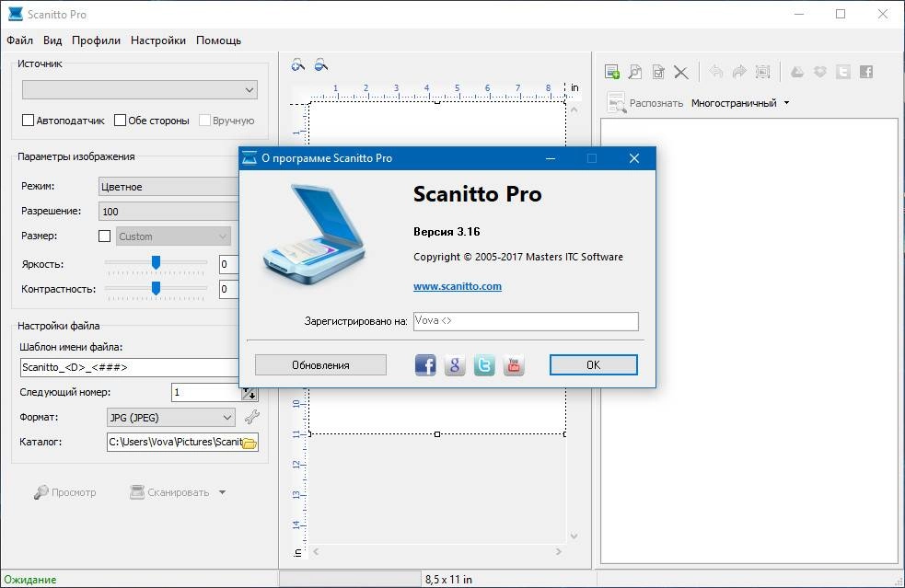Upload to Dropbox icon
905x588 pixels.
pos(820,72)
